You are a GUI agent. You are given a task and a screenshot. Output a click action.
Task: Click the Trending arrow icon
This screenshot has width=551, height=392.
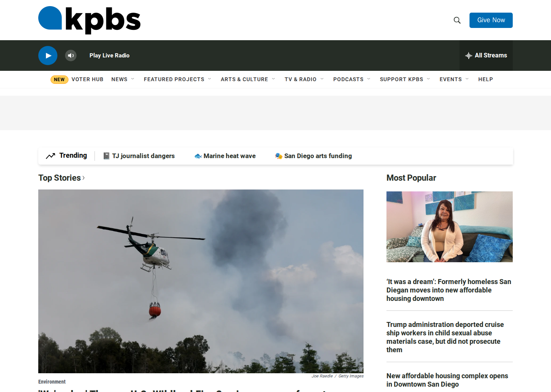pos(51,156)
